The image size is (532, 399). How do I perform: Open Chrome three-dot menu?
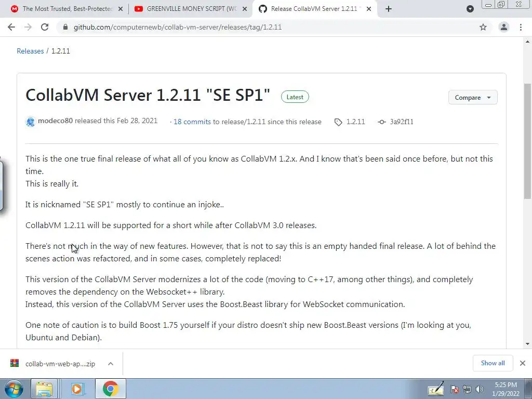coord(521,27)
